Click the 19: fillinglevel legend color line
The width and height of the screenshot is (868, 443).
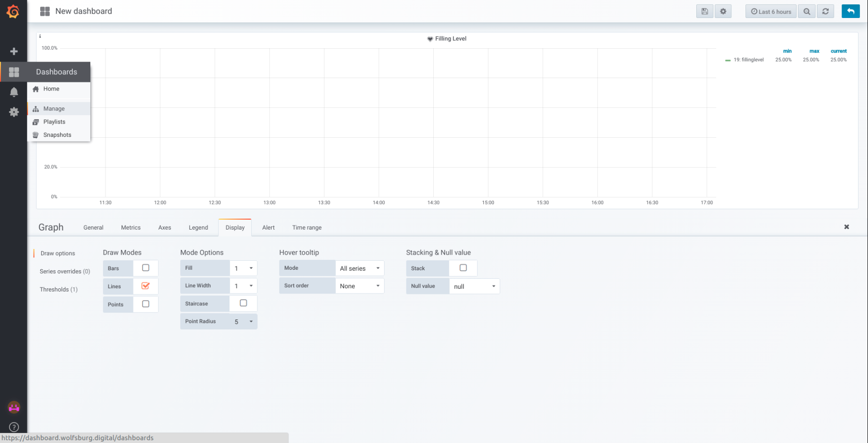click(728, 60)
